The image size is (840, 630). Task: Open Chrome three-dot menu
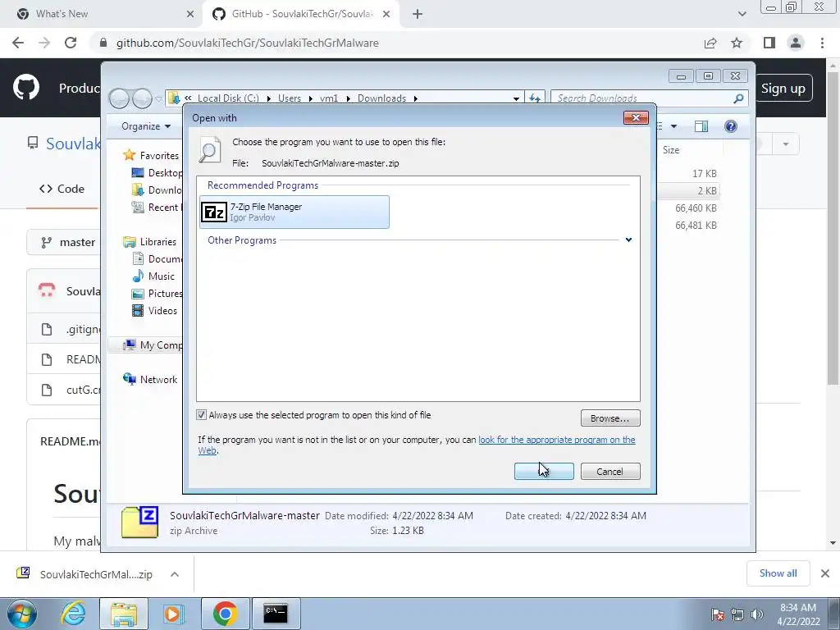(x=822, y=43)
